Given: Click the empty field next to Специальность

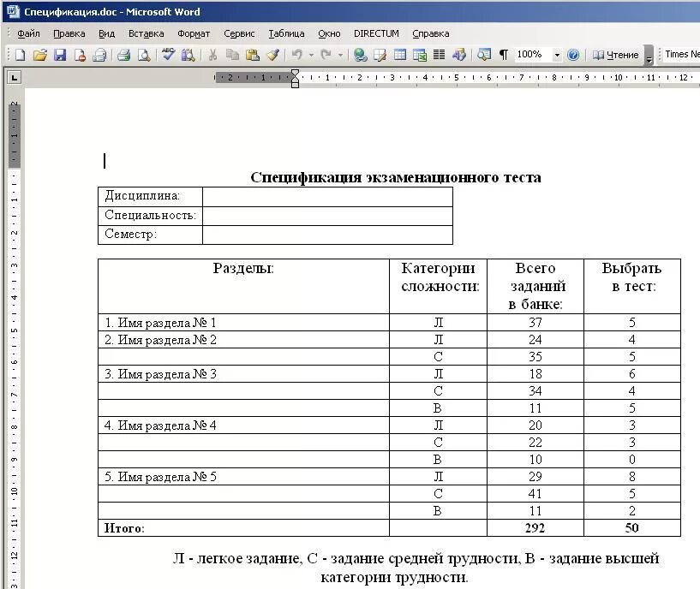Looking at the screenshot, I should 327,216.
